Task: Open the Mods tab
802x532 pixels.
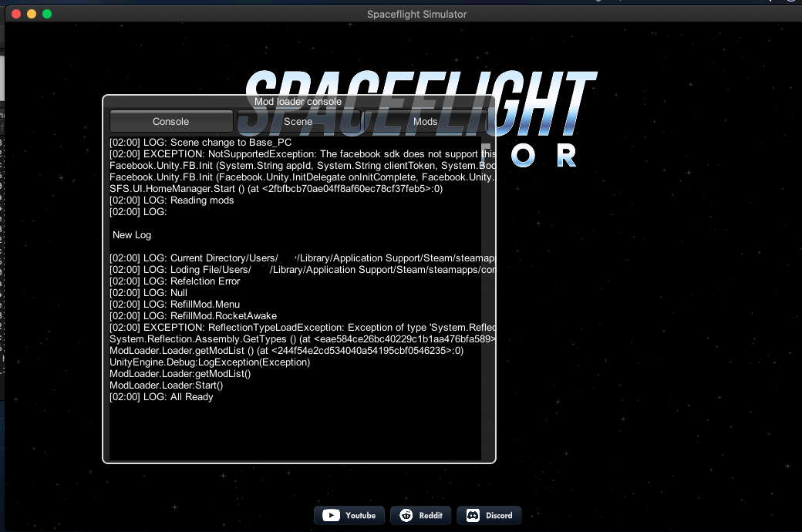Action: click(x=425, y=122)
